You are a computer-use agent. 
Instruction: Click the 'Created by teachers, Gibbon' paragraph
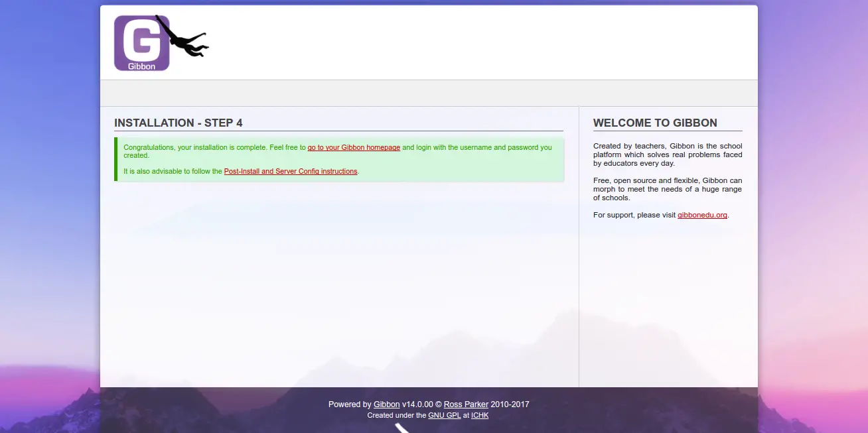668,155
